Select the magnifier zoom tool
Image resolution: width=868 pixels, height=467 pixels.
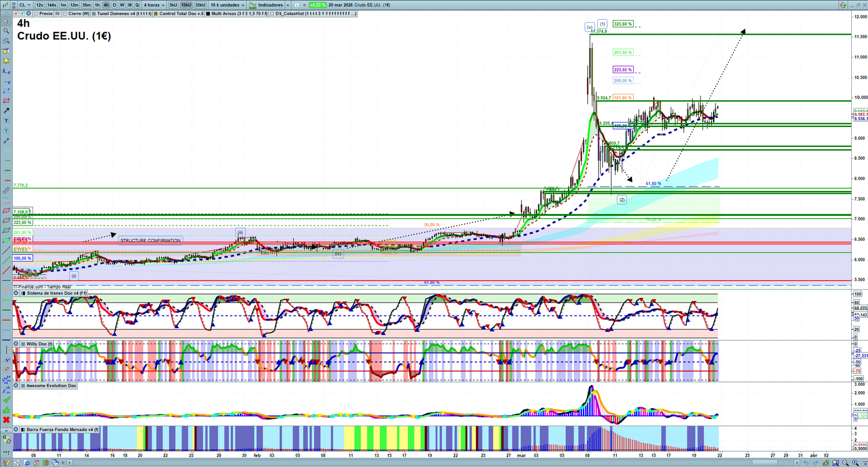(x=7, y=31)
